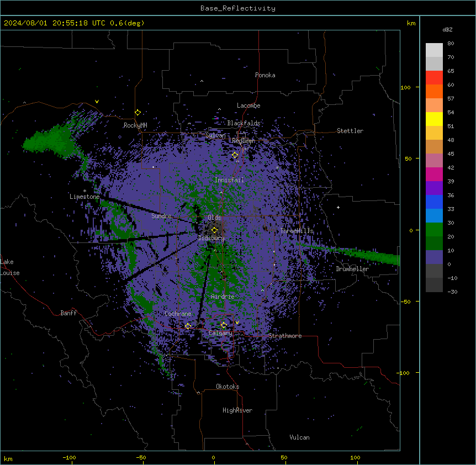This screenshot has height=465, width=476.
Task: Click the white asterisk above Limestone
Action: click(x=84, y=191)
